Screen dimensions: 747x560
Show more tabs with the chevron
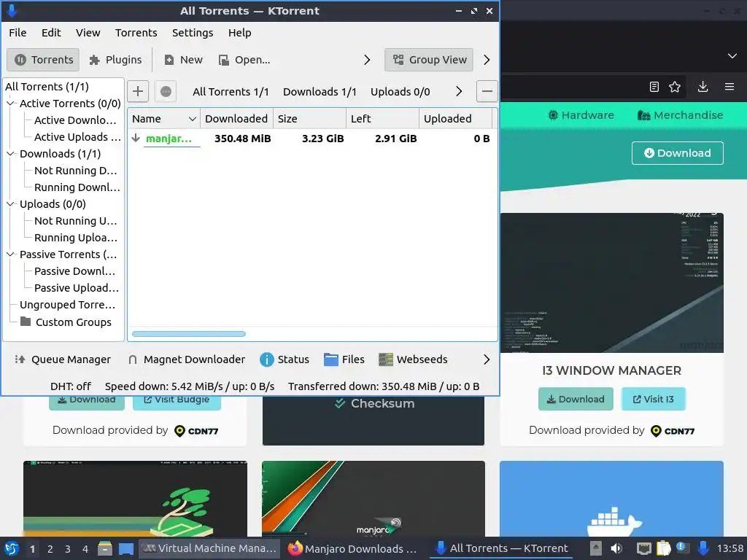pos(458,91)
